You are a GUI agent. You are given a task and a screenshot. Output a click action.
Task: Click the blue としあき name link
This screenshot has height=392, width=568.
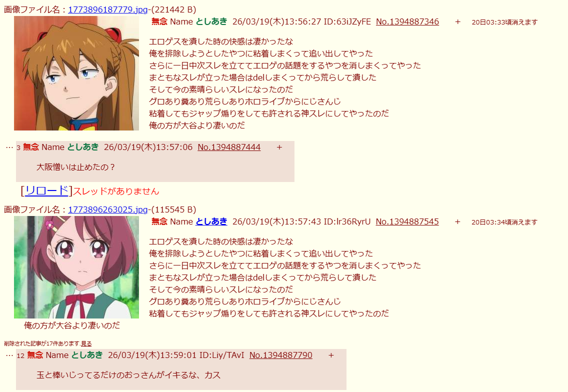[x=211, y=221]
